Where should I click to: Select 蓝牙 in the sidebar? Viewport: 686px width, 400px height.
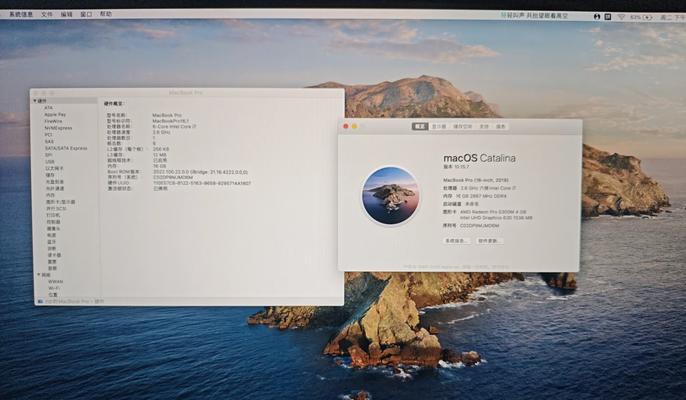click(52, 242)
